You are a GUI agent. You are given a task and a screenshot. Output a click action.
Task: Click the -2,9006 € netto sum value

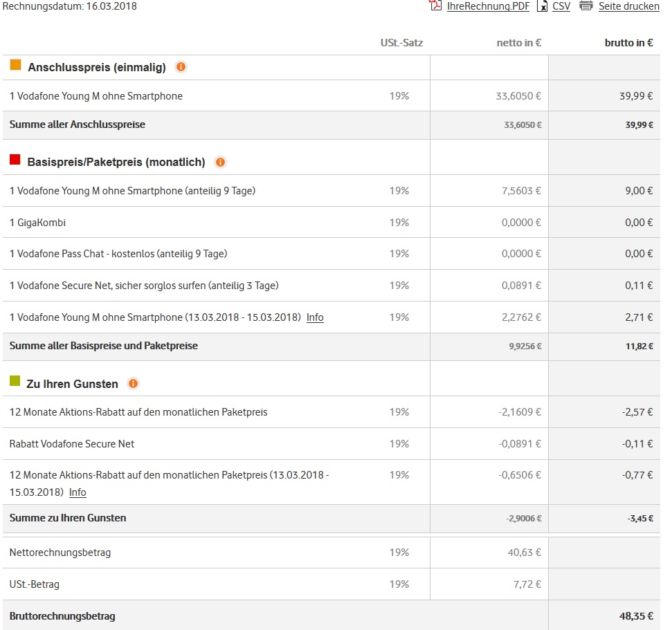(x=524, y=519)
